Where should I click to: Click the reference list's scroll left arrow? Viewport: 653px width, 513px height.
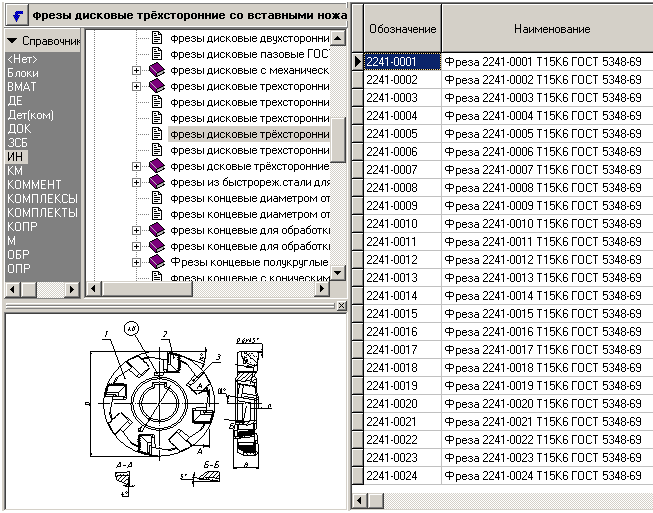12,289
